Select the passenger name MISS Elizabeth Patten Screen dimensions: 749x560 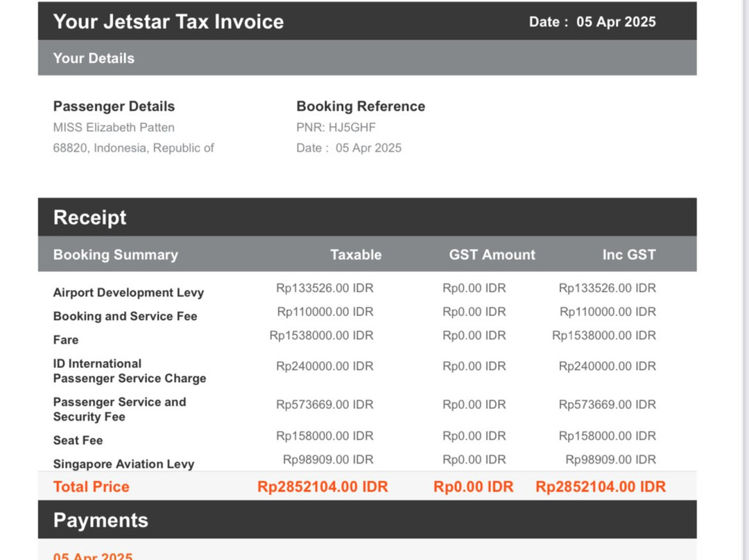click(x=114, y=128)
